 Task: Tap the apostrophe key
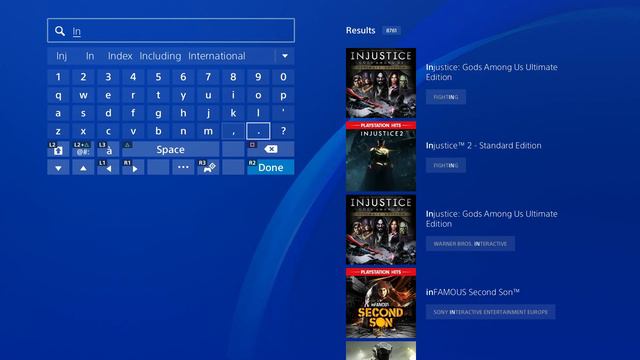(283, 113)
